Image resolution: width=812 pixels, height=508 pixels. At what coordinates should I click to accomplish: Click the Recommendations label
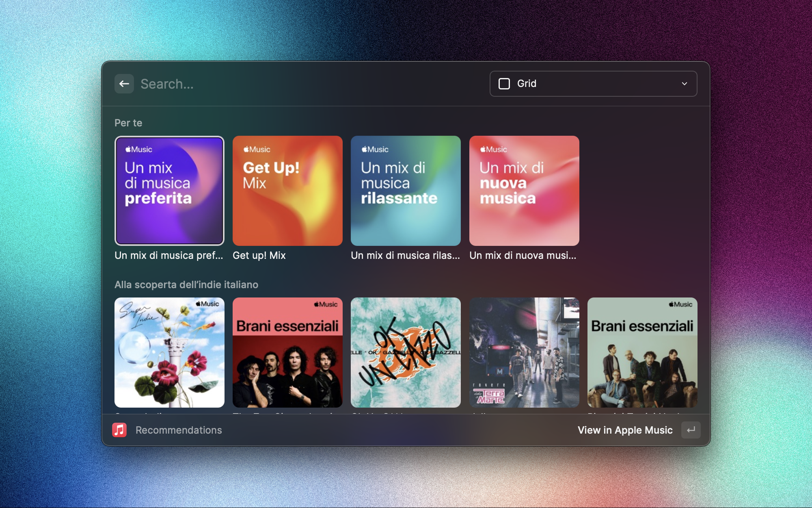point(179,430)
